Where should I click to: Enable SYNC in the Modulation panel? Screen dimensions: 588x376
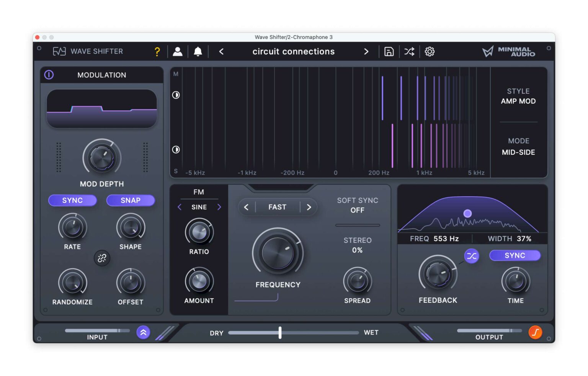pos(72,200)
